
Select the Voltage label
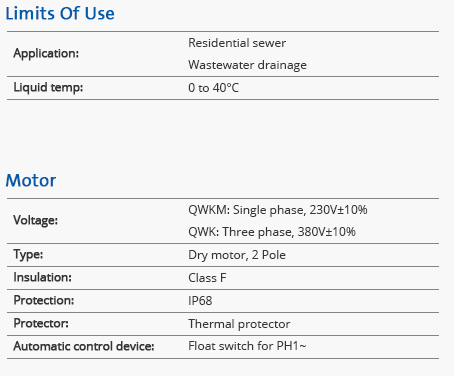point(35,220)
